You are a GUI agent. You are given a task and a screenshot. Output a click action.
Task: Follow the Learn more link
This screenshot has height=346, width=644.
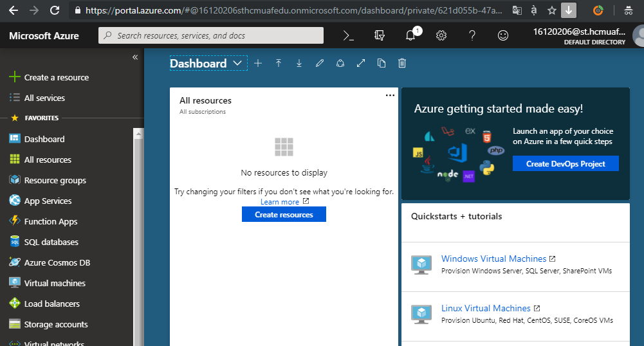pos(280,201)
